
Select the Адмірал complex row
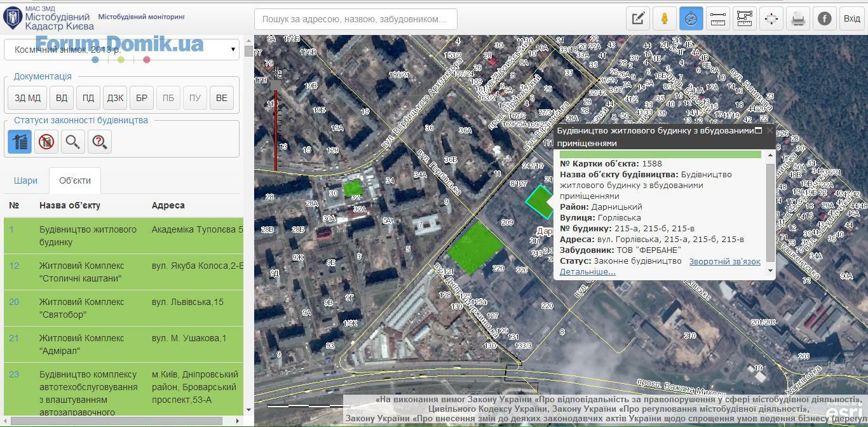124,344
